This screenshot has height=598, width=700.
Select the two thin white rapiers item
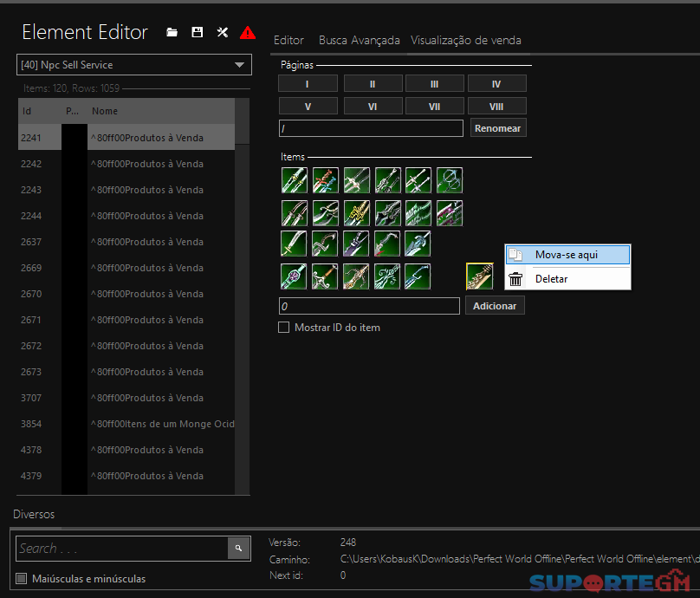(418, 180)
